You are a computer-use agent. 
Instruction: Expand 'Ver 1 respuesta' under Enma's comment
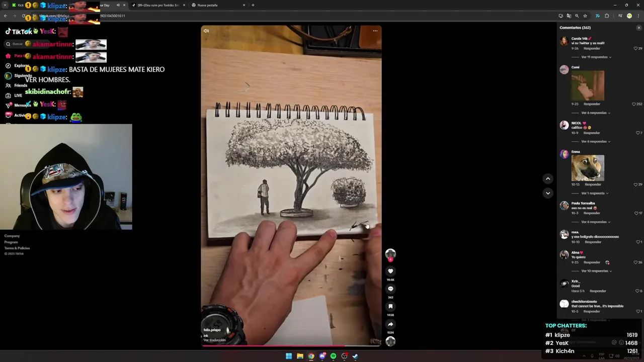[x=595, y=193]
